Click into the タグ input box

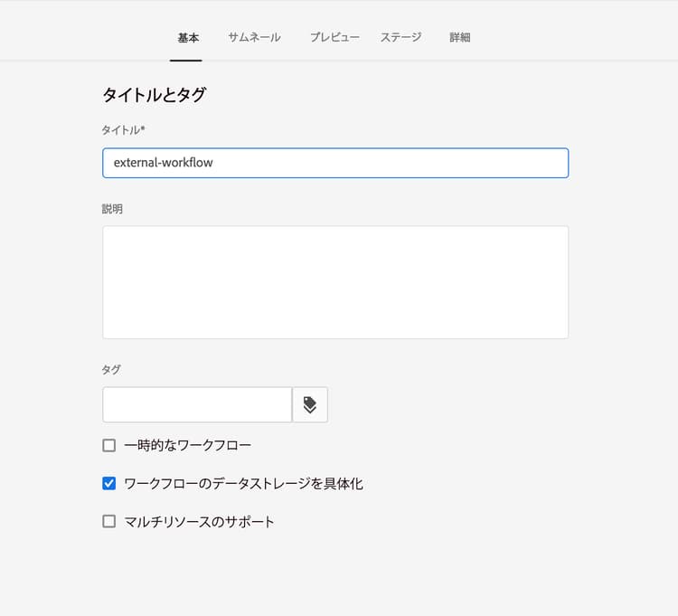pos(197,405)
